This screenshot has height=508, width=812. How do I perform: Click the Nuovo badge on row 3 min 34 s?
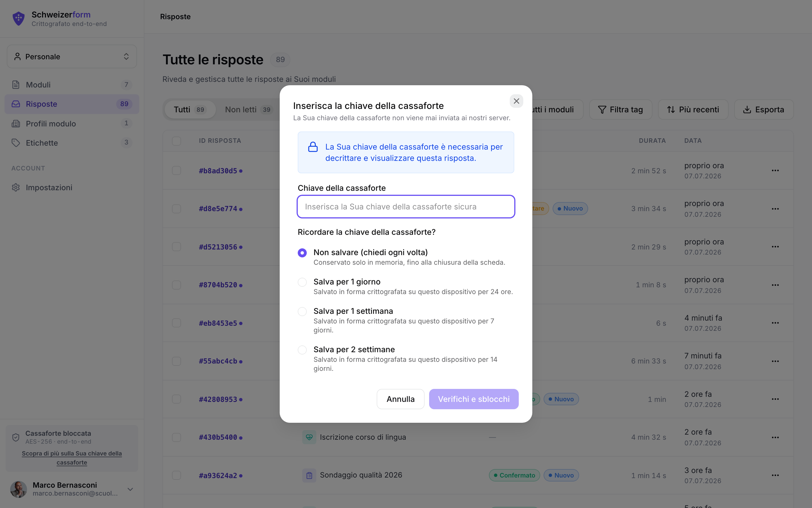coord(570,209)
